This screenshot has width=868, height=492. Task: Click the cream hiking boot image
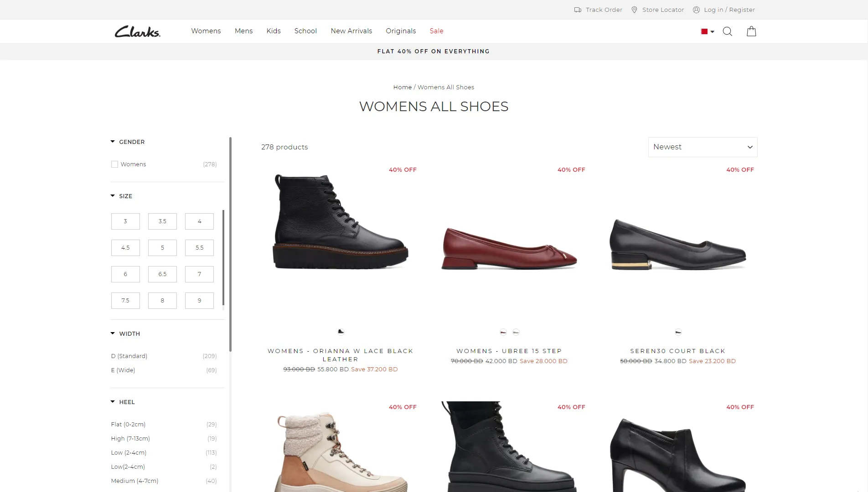[x=341, y=451]
